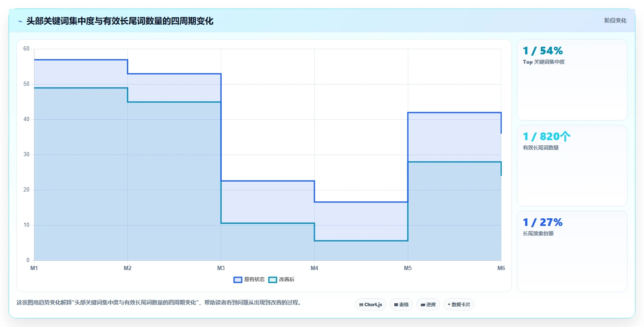
Task: Select the Chart.js tag chip
Action: (370, 304)
